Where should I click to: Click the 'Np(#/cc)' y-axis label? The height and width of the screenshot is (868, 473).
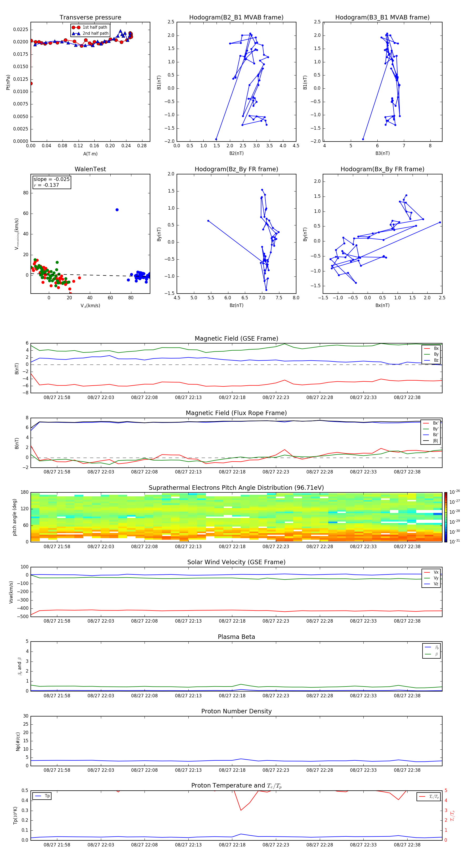18,741
